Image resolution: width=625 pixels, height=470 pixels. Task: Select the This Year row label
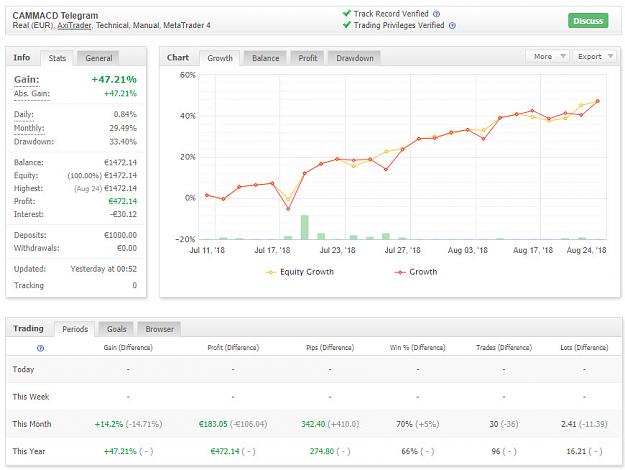click(x=29, y=452)
